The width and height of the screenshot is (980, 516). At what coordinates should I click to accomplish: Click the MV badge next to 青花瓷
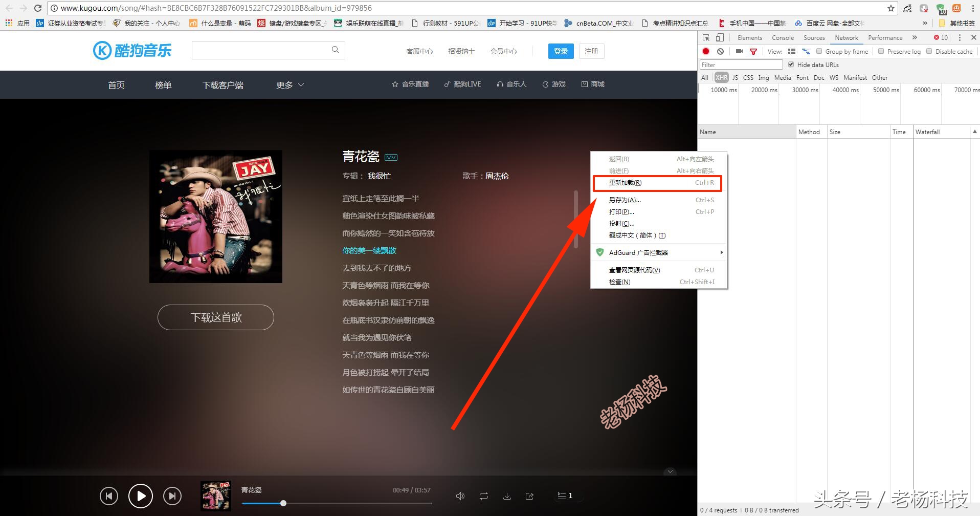pyautogui.click(x=391, y=157)
